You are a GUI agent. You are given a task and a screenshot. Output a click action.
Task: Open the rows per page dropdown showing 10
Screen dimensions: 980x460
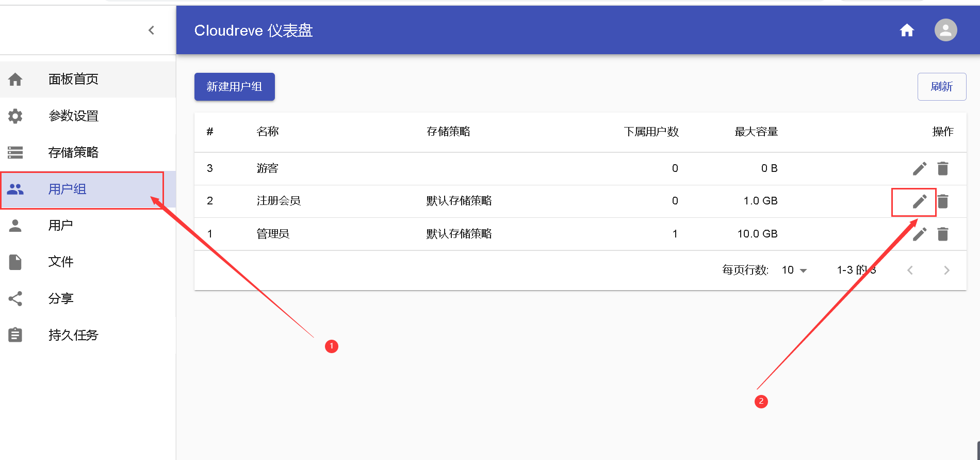[x=794, y=270]
